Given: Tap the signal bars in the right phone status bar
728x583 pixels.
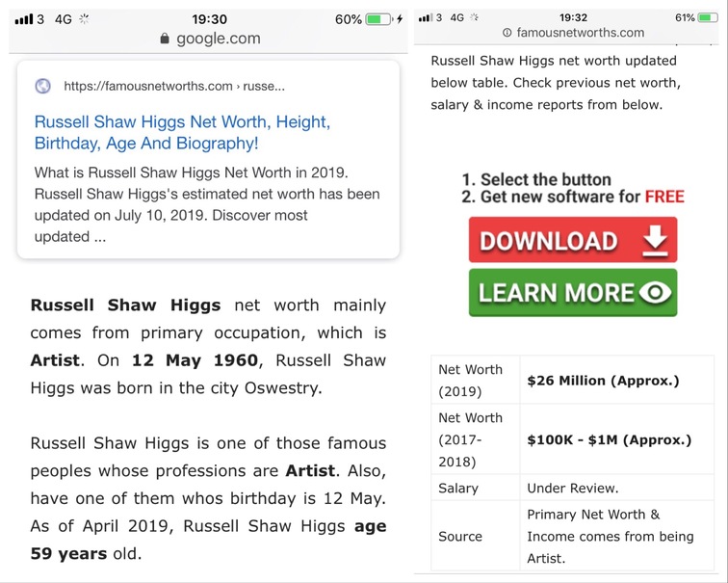Looking at the screenshot, I should tap(426, 17).
